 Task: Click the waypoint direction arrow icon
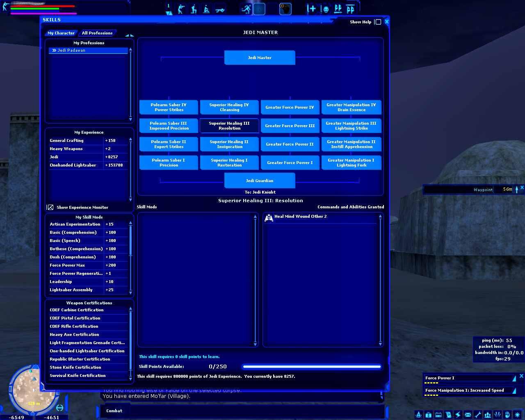point(517,189)
